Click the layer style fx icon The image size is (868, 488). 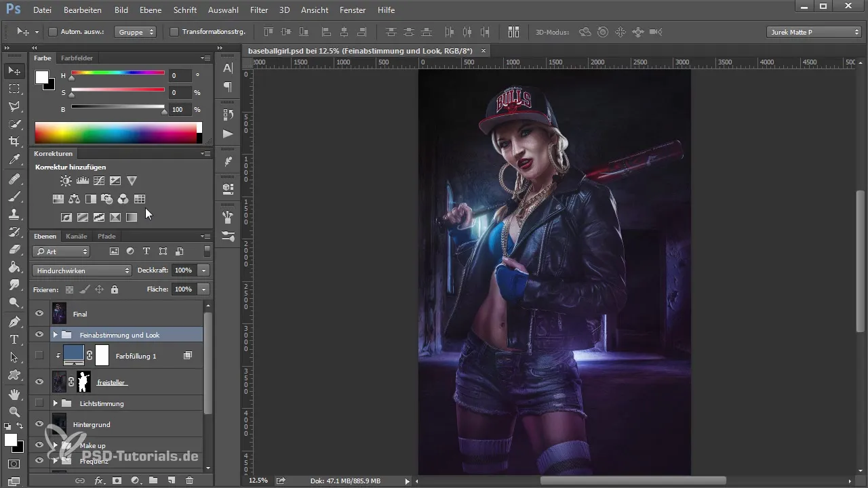click(x=99, y=481)
